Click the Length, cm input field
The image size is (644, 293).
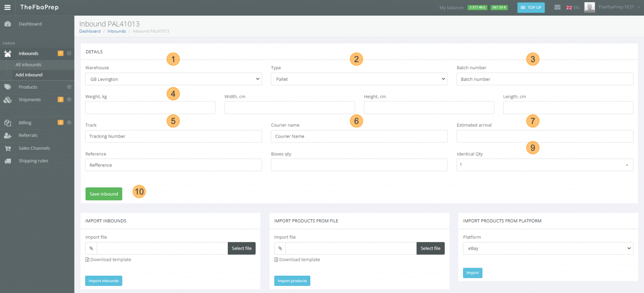coord(568,107)
